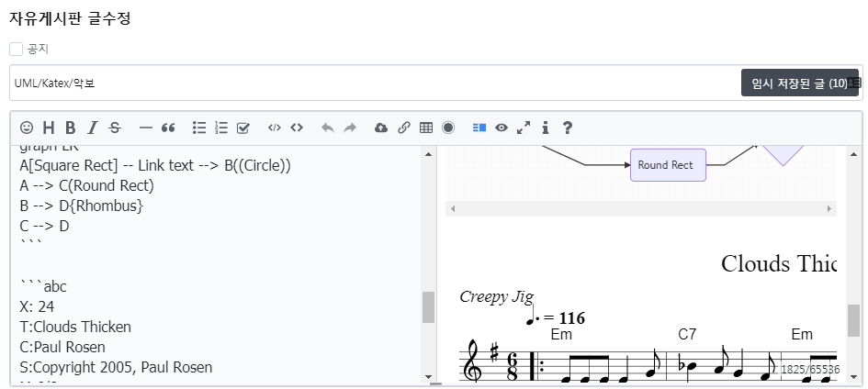The height and width of the screenshot is (389, 868).
Task: Click the cloud upload icon
Action: (x=381, y=128)
